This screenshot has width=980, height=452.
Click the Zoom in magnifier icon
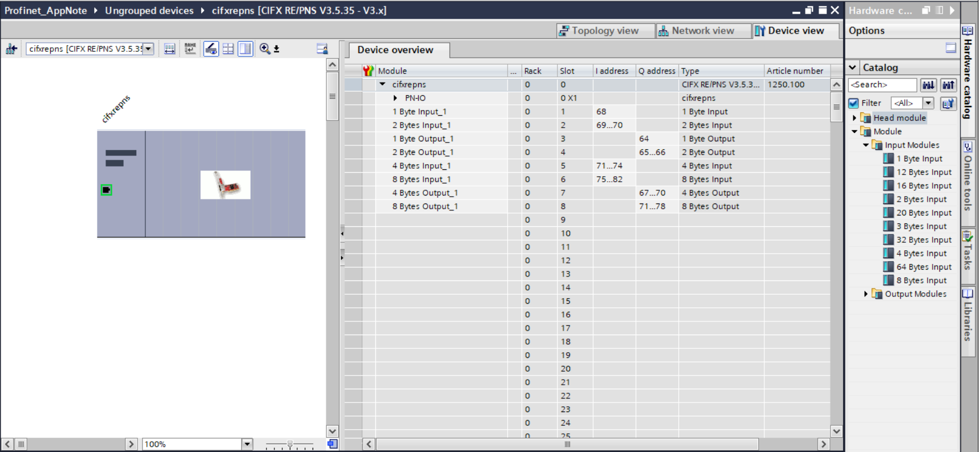[265, 49]
